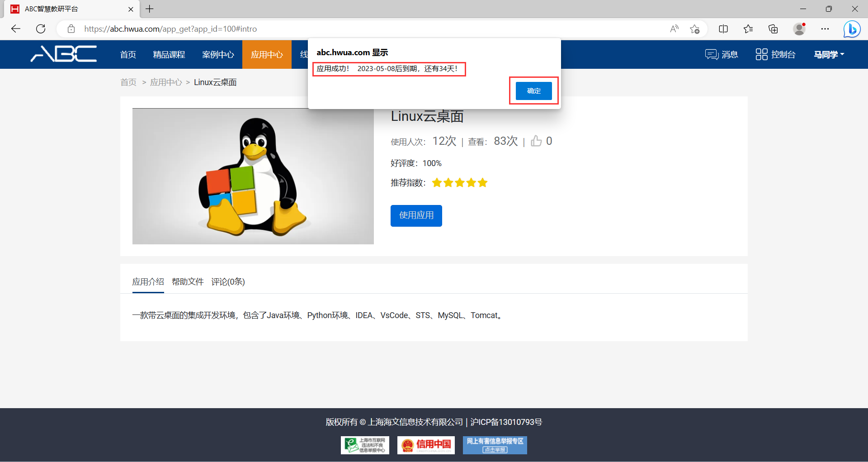Open the 评论(0条) tab

[228, 282]
